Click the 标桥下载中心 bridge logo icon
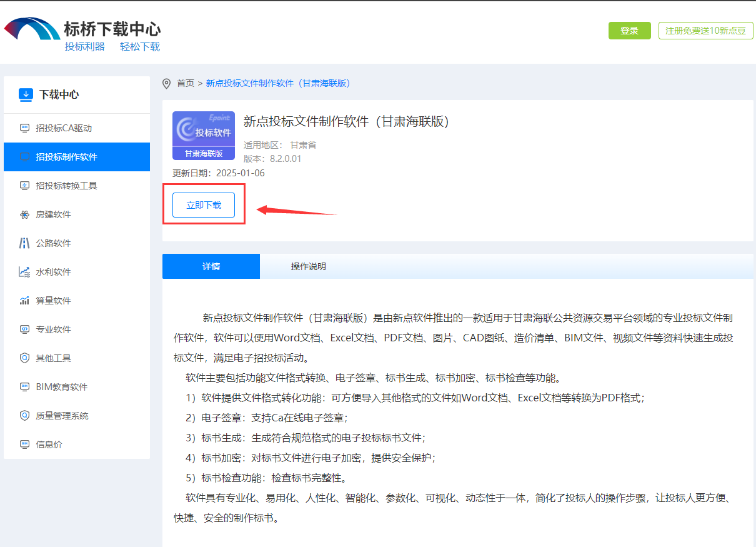This screenshot has width=756, height=547. [32, 30]
